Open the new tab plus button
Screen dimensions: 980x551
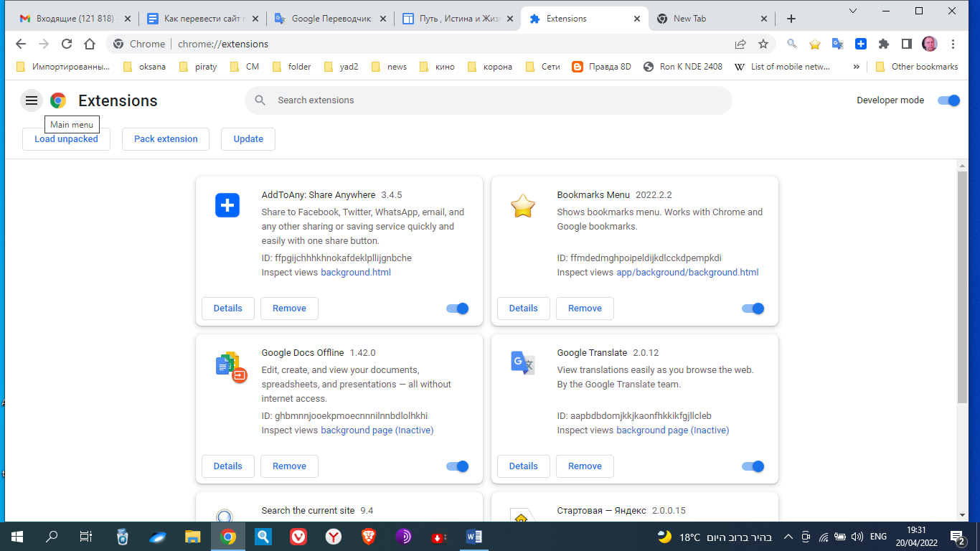pos(791,19)
